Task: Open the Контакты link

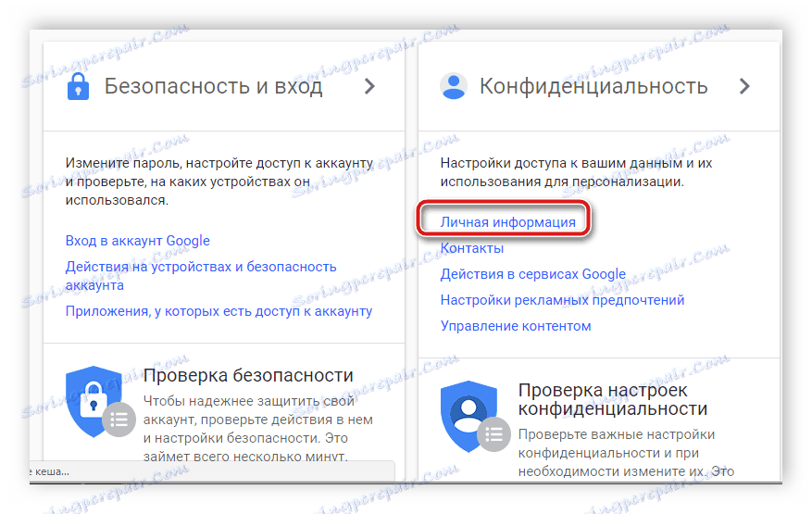Action: pyautogui.click(x=472, y=248)
